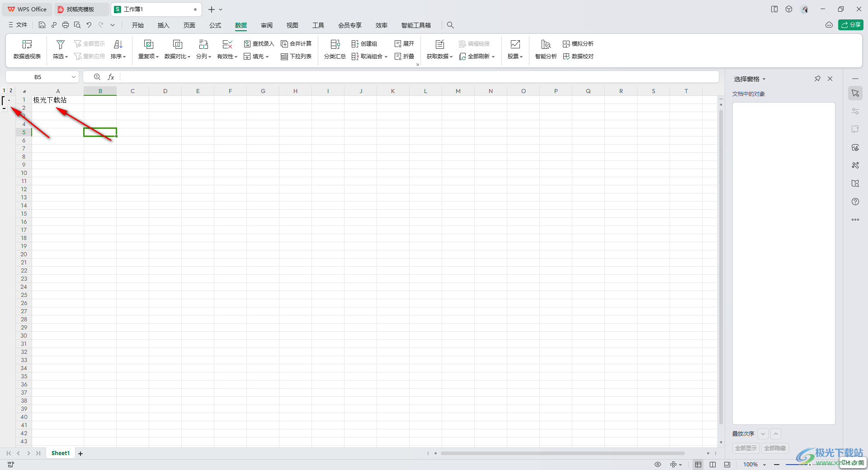Image resolution: width=868 pixels, height=470 pixels.
Task: Click the 有效性 data validation icon
Action: pyautogui.click(x=227, y=44)
